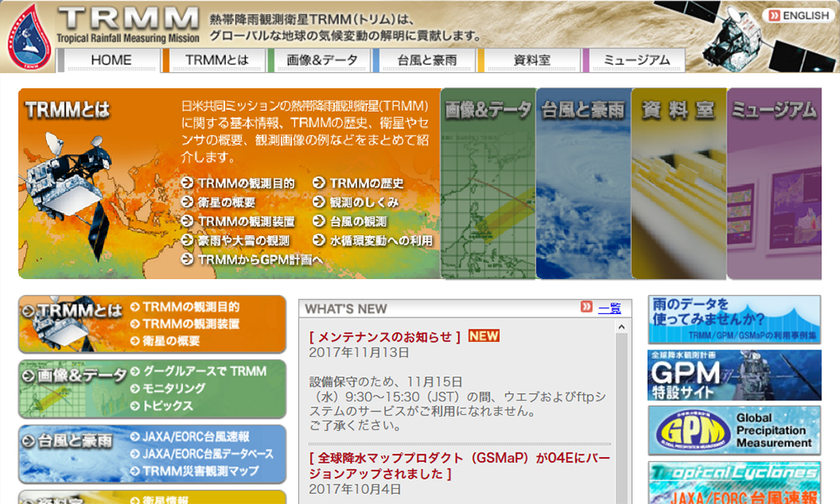Open TRMMの観測装置 in the sidebar card
The width and height of the screenshot is (840, 504).
pos(191,324)
